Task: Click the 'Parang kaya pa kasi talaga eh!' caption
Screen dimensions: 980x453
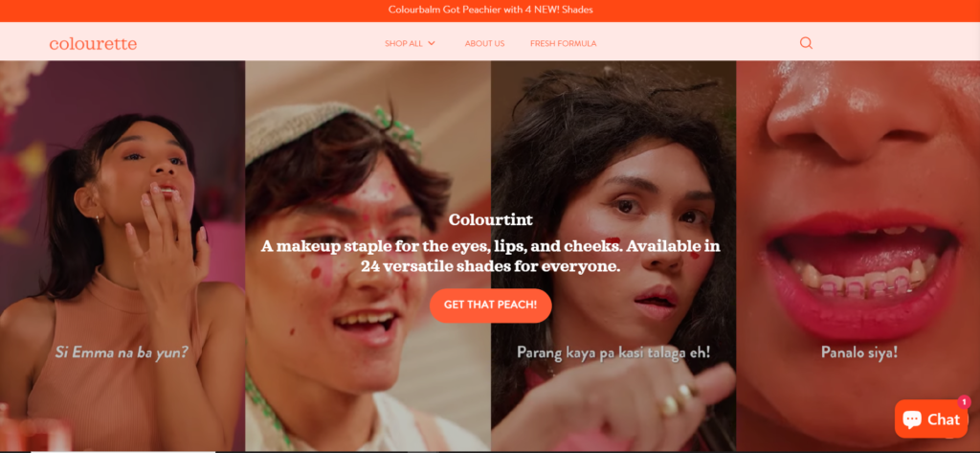Action: pos(613,352)
